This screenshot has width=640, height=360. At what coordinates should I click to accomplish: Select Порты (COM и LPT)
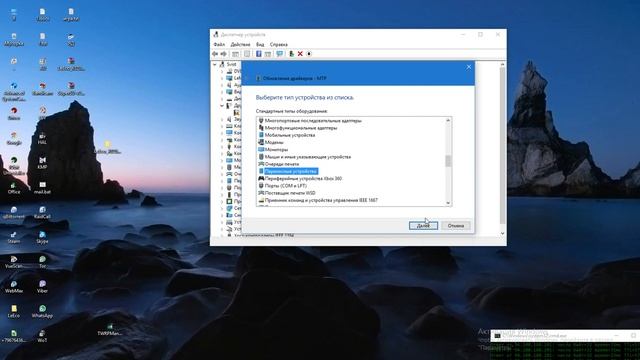click(x=286, y=186)
